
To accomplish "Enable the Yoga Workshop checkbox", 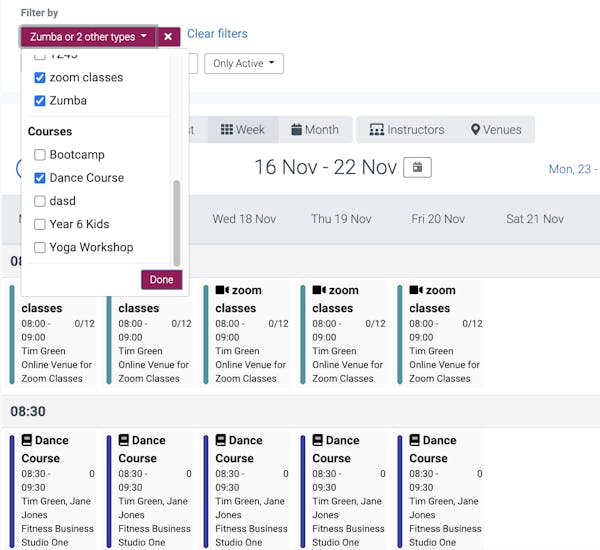I will pyautogui.click(x=40, y=247).
